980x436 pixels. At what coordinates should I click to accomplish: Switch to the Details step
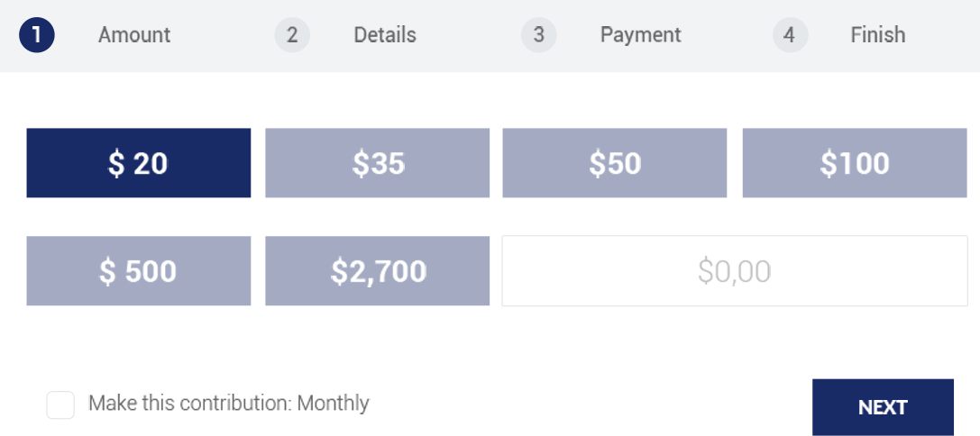tap(385, 35)
